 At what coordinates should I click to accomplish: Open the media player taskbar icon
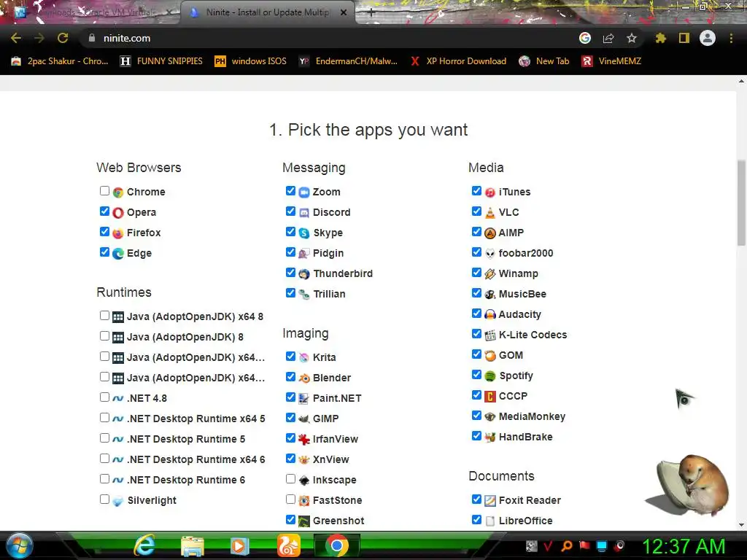[239, 546]
